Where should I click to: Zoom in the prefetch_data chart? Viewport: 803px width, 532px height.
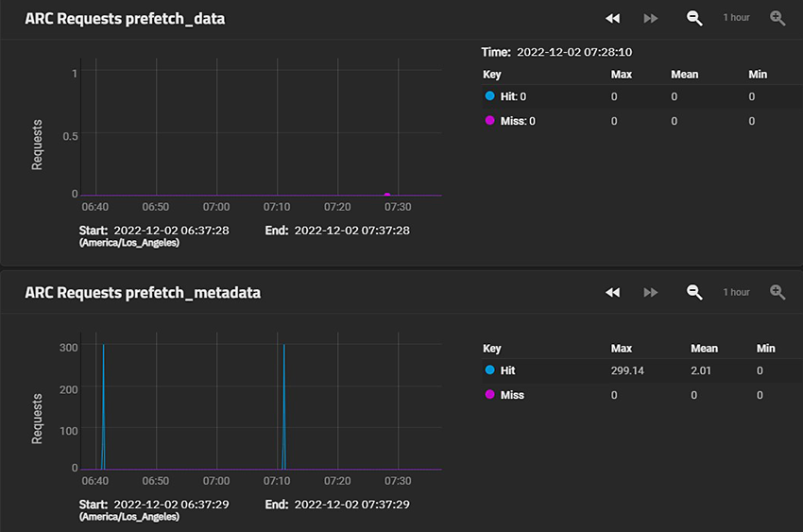tap(777, 18)
